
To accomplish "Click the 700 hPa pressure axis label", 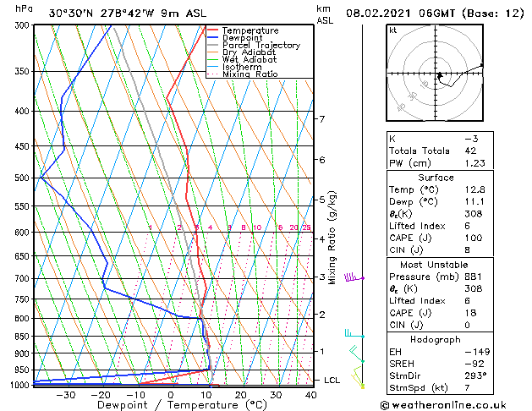I will pos(24,278).
